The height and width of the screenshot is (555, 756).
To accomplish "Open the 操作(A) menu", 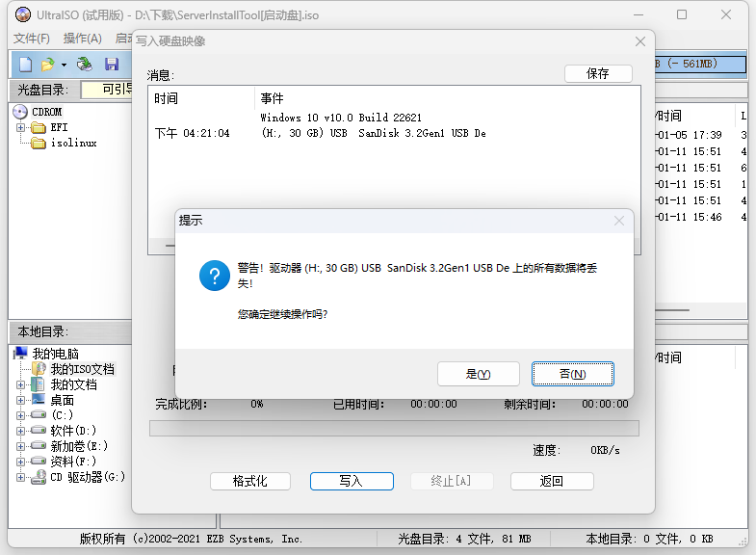I will click(83, 39).
